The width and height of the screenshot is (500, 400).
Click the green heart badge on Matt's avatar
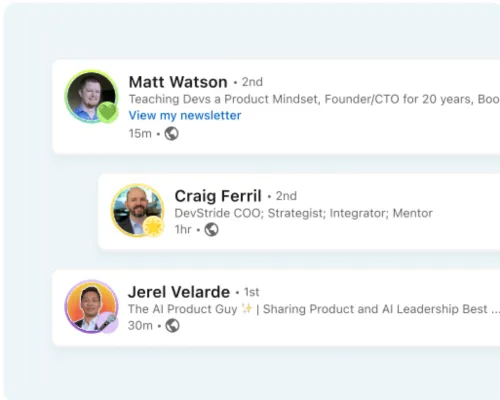(107, 113)
